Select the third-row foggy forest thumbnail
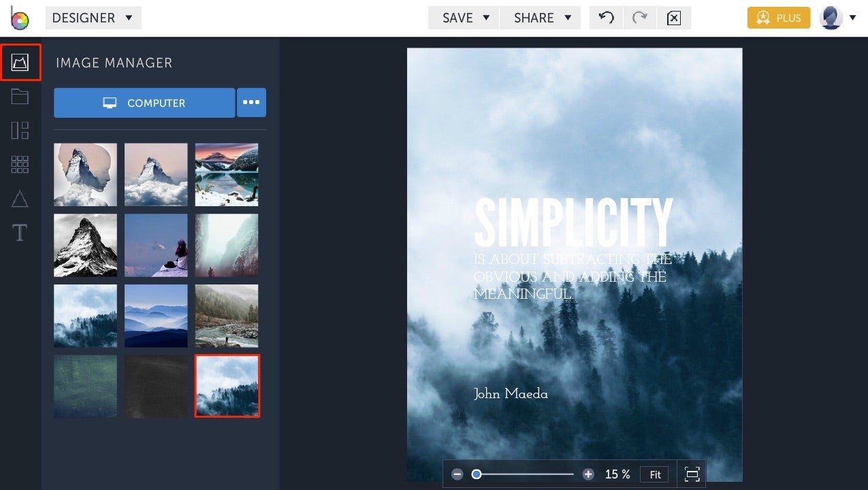The image size is (868, 490). pos(86,316)
